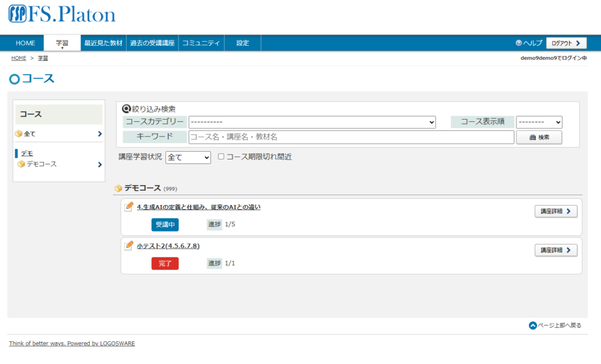Click the ログアウト button

(566, 43)
